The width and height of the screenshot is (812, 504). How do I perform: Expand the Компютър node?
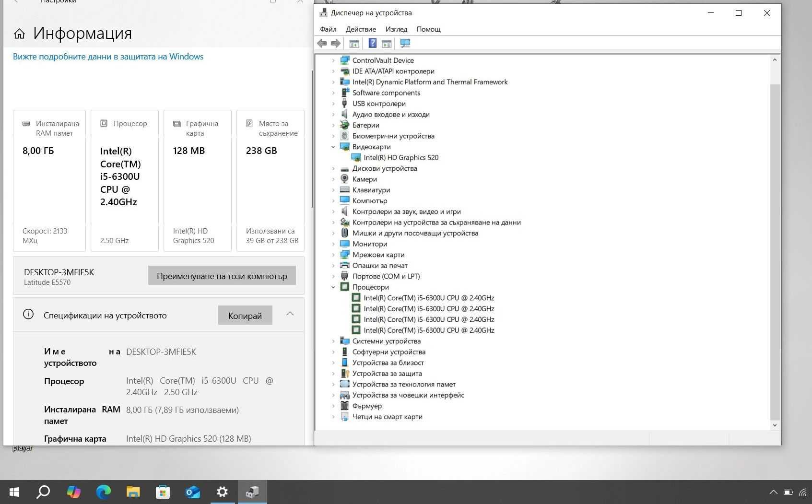click(x=333, y=201)
